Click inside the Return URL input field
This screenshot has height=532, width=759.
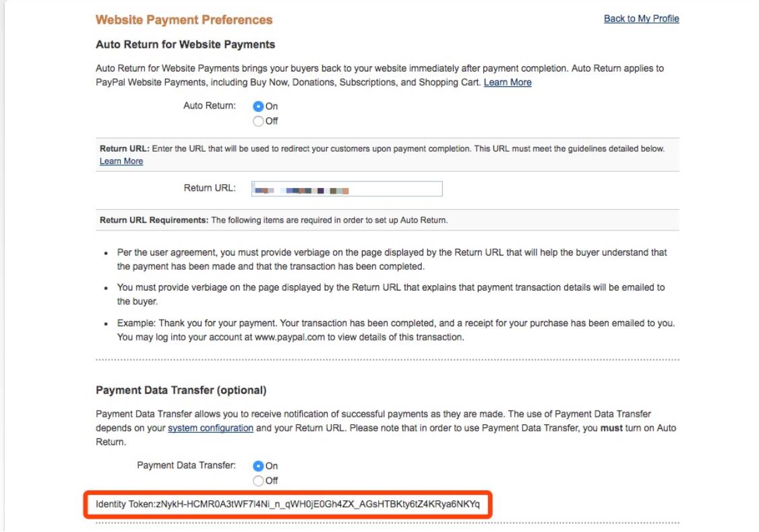coord(346,189)
